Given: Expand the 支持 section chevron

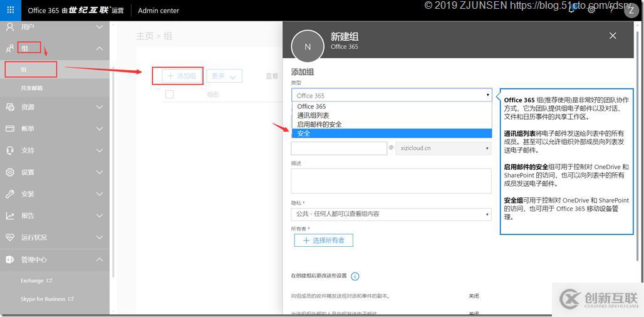Looking at the screenshot, I should click(100, 150).
